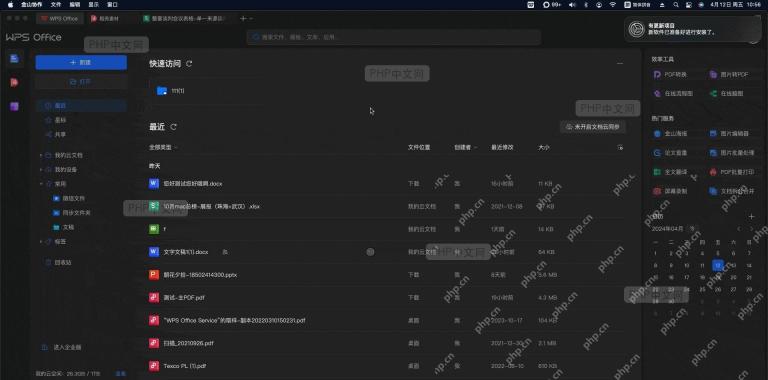Open the 111(1) quick access folder
Screen dimensions: 768x380
(170, 91)
